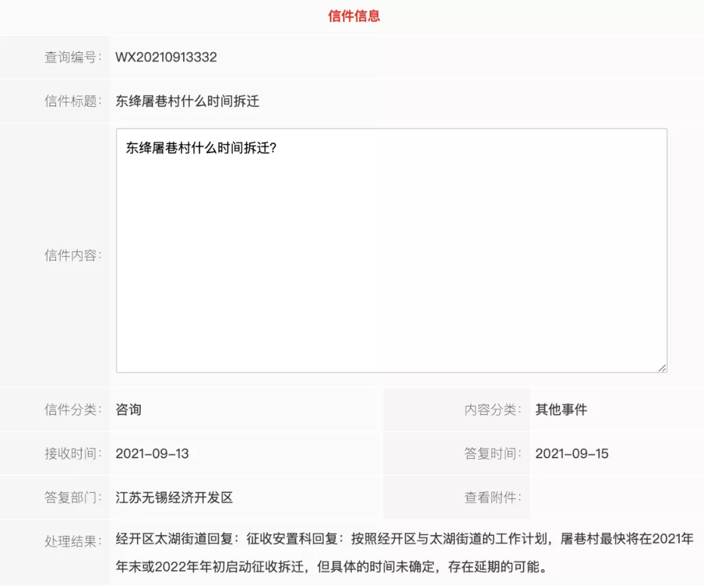The width and height of the screenshot is (704, 588).
Task: Click the 咨询 category value
Action: click(x=128, y=410)
